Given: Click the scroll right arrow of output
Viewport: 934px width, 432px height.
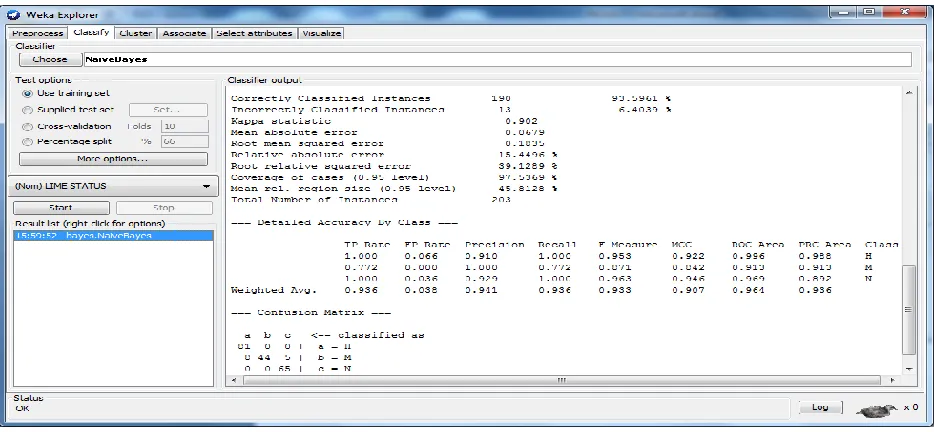Looking at the screenshot, I should pos(892,380).
